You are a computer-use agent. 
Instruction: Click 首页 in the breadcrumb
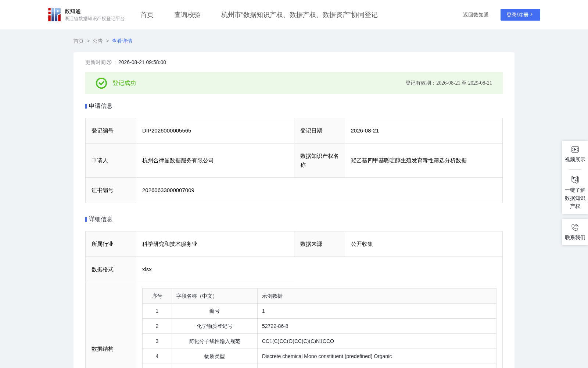[79, 41]
